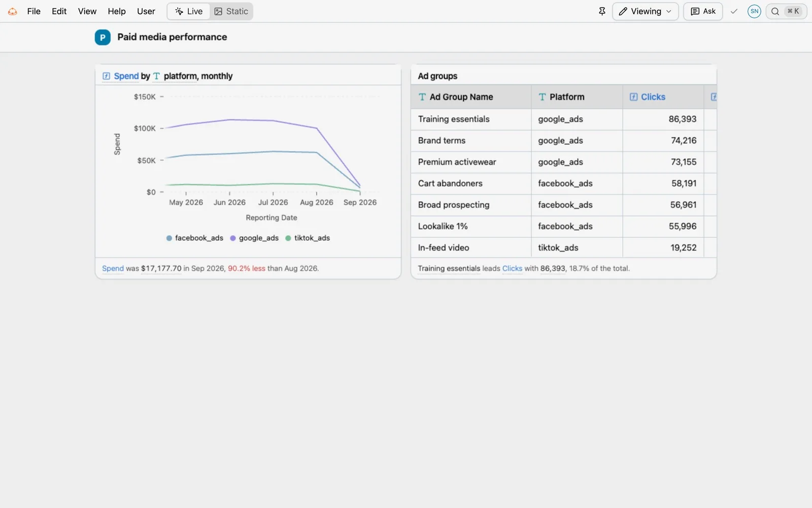The image size is (812, 508).
Task: Toggle facebook_ads legend swatch
Action: tap(169, 238)
